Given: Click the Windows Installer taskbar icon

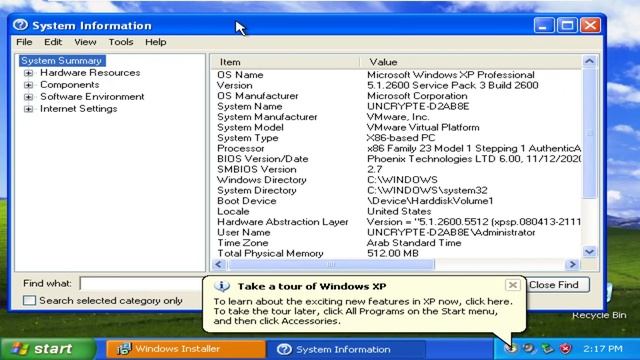Looking at the screenshot, I should tap(123, 349).
